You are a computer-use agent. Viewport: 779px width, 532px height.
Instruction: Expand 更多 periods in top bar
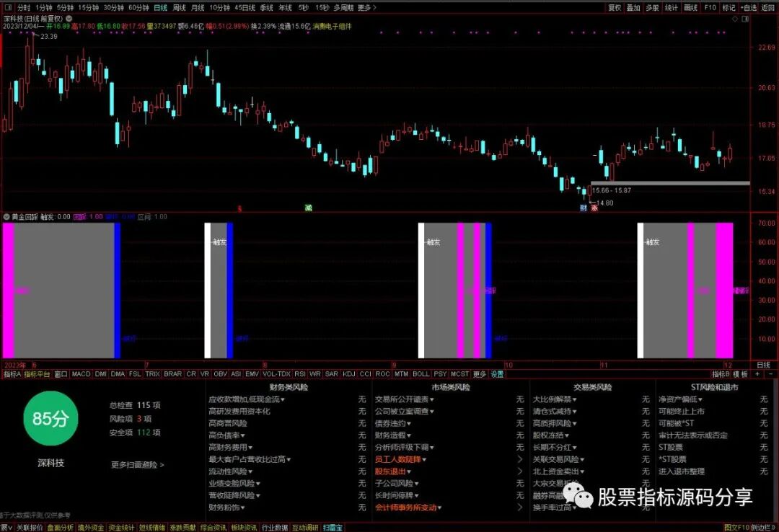pos(366,7)
